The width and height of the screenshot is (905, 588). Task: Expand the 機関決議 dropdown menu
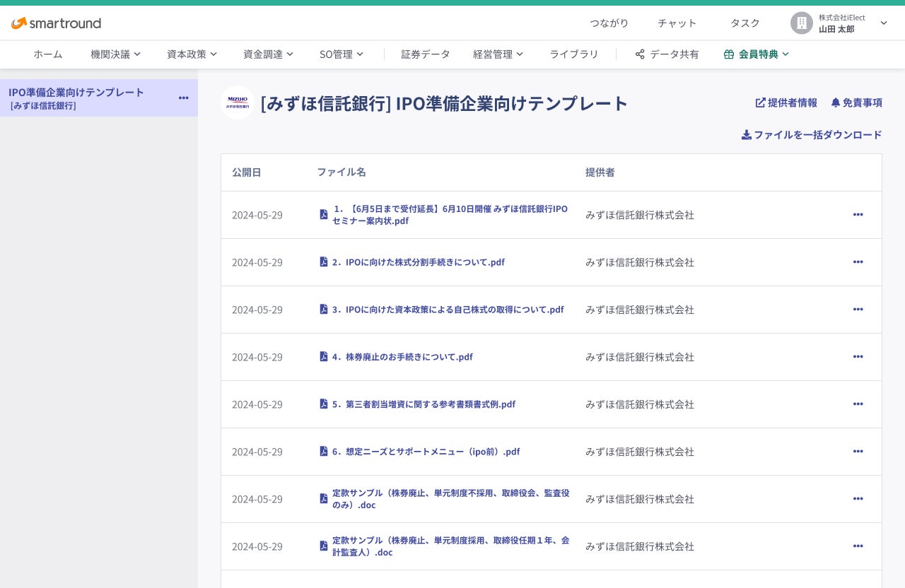115,54
